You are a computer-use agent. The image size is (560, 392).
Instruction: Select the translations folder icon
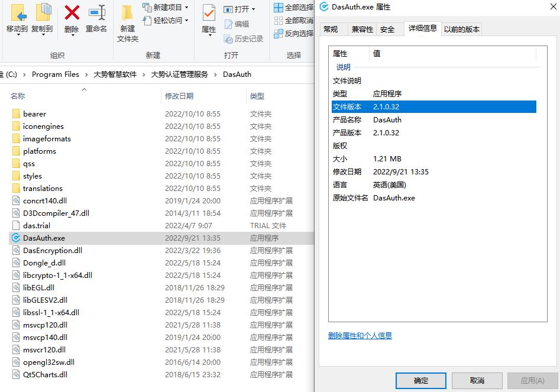coord(16,188)
